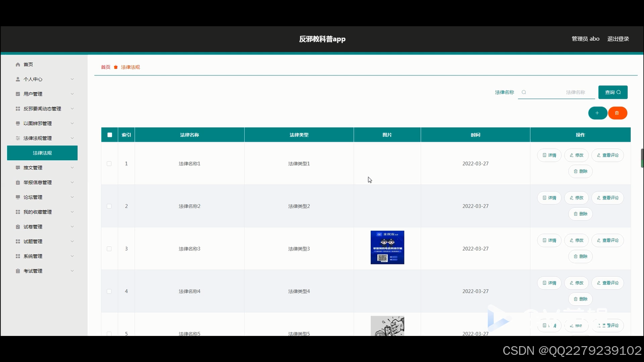This screenshot has width=644, height=362.
Task: Expand the 法律法规管理 sidebar section
Action: (42, 138)
